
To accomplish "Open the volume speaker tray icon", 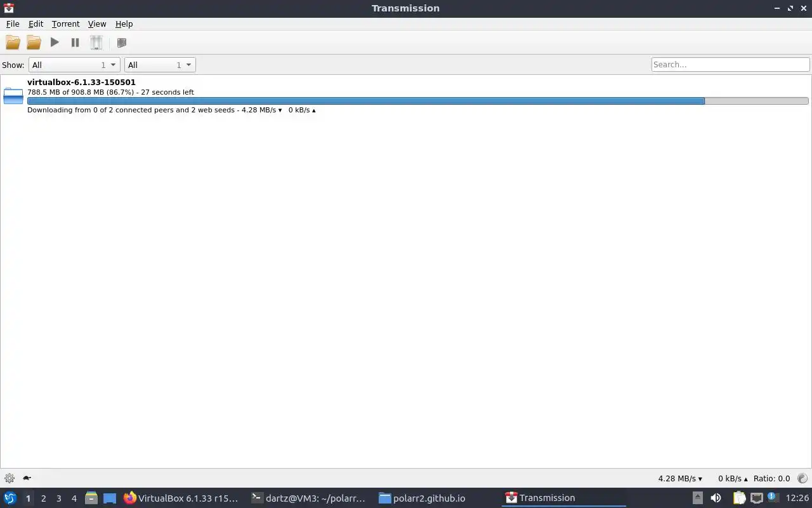I will 716,498.
